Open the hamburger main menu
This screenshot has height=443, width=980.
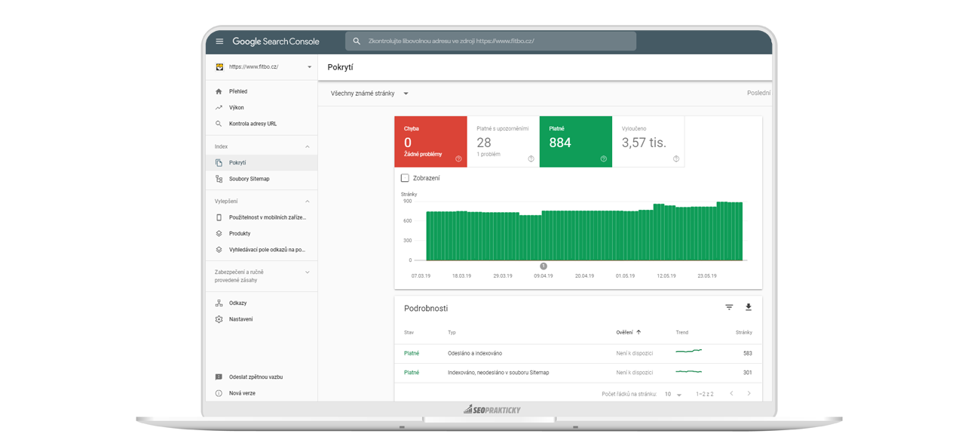(x=219, y=42)
